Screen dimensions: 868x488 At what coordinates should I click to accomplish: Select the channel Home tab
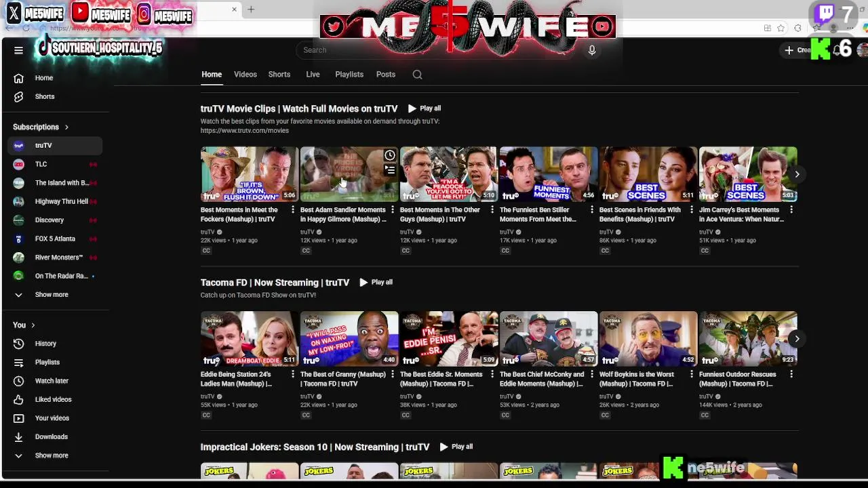[x=212, y=75]
